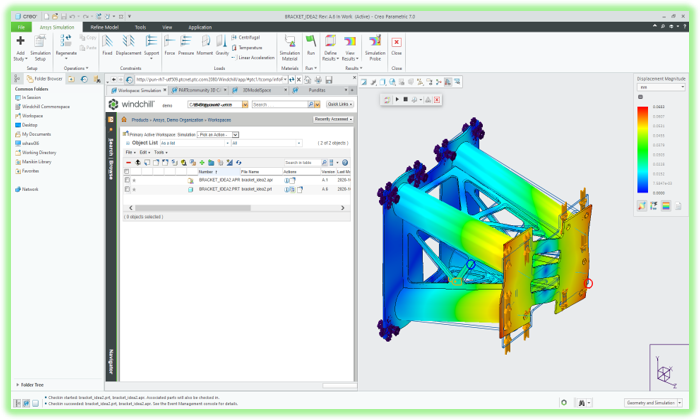Click the red minus remove icon
Viewport: 700px width, 420px height.
click(x=129, y=162)
